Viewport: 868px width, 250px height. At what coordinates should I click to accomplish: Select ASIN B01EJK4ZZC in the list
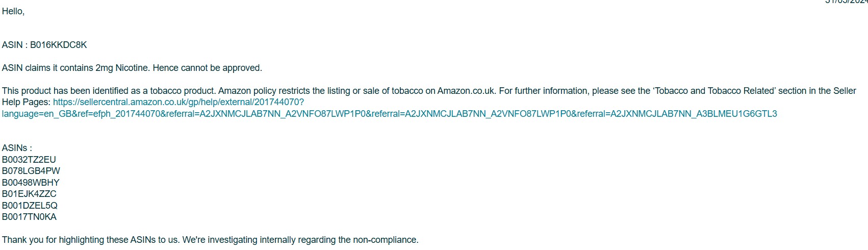29,194
